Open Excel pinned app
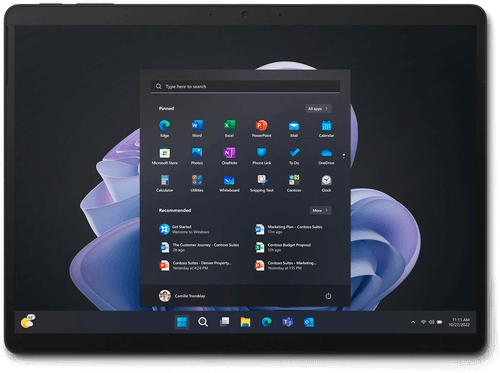This screenshot has width=500, height=373. [x=229, y=128]
